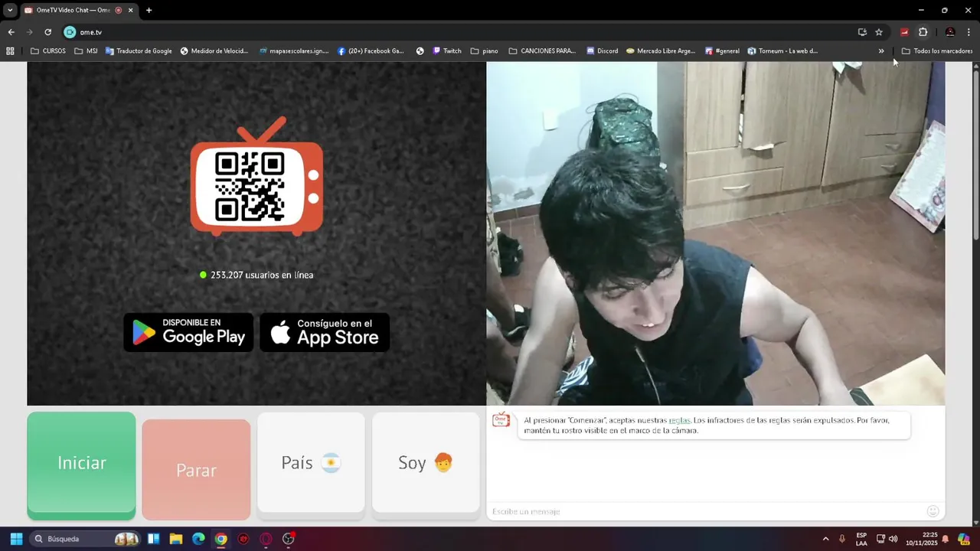Click the '253.207 usuarios en línea' counter
Image resolution: width=980 pixels, height=551 pixels.
click(x=256, y=275)
